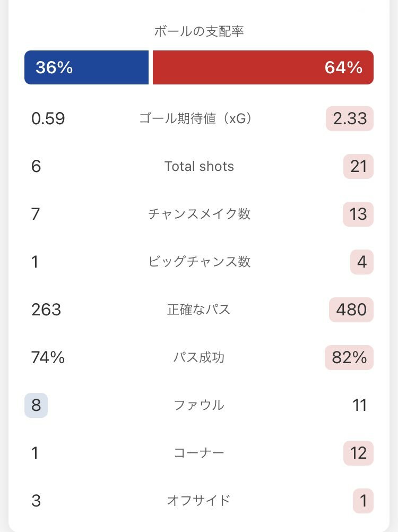Click the Total shots label
The image size is (398, 532).
[x=199, y=166]
